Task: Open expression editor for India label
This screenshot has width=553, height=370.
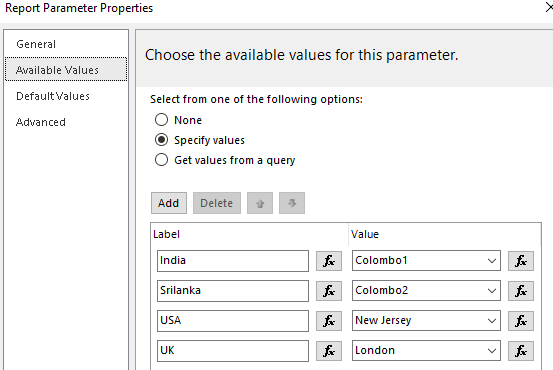Action: (329, 261)
